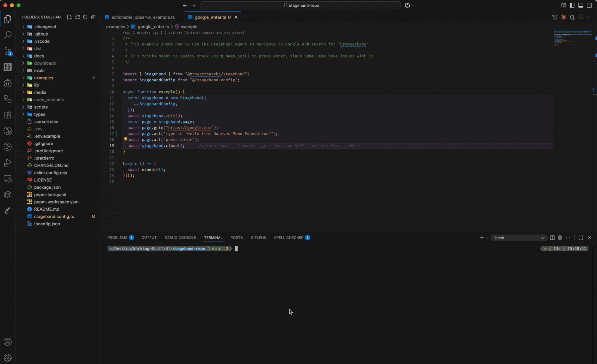Viewport: 597px width, 364px height.
Task: Close the google_enter.ts tab
Action: [236, 17]
